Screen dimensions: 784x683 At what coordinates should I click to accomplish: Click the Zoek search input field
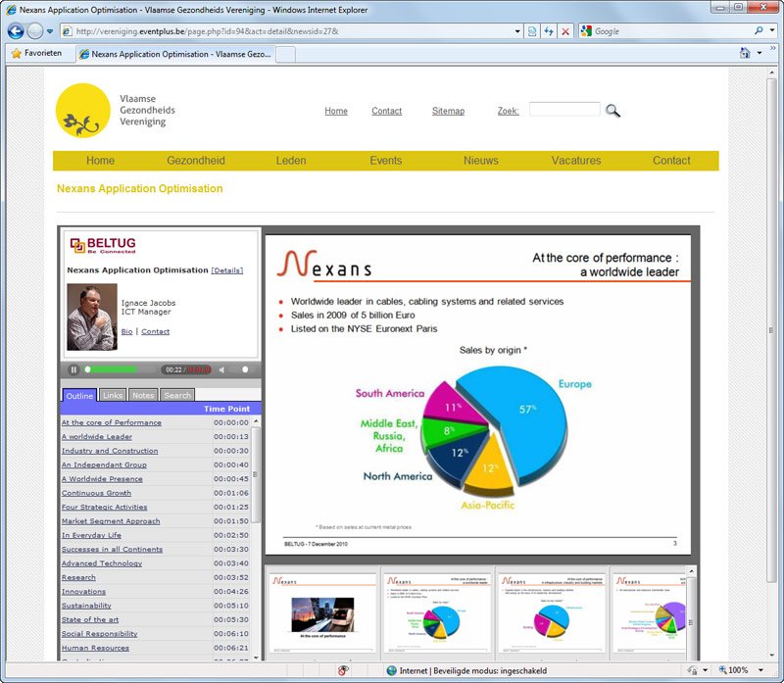(x=564, y=109)
